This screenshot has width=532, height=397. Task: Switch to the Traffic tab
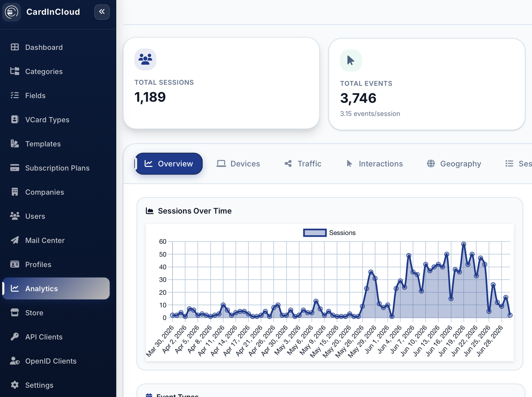303,164
